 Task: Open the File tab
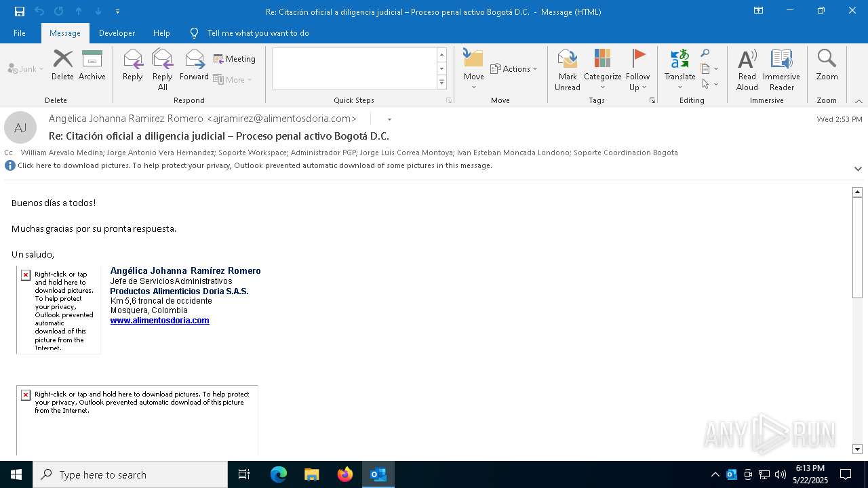pyautogui.click(x=20, y=33)
